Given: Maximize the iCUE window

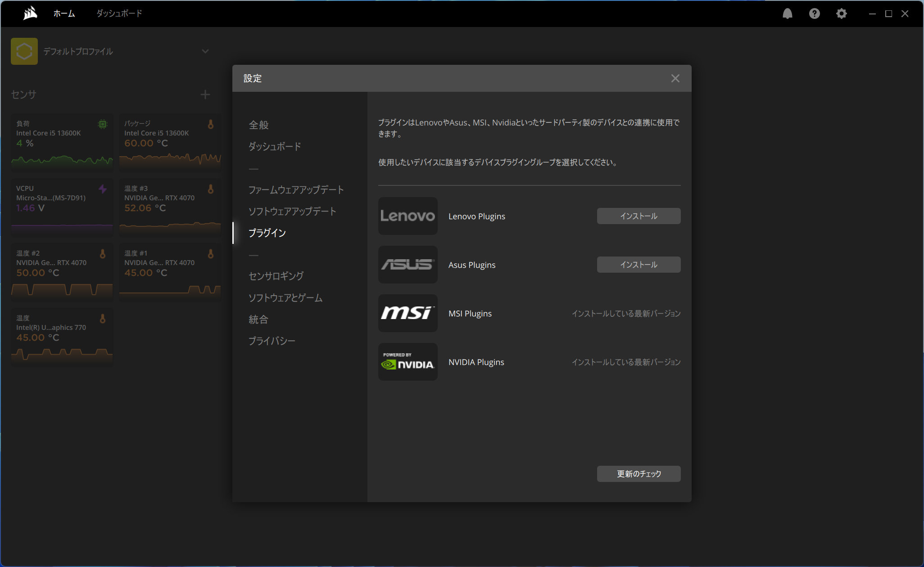Looking at the screenshot, I should [888, 13].
